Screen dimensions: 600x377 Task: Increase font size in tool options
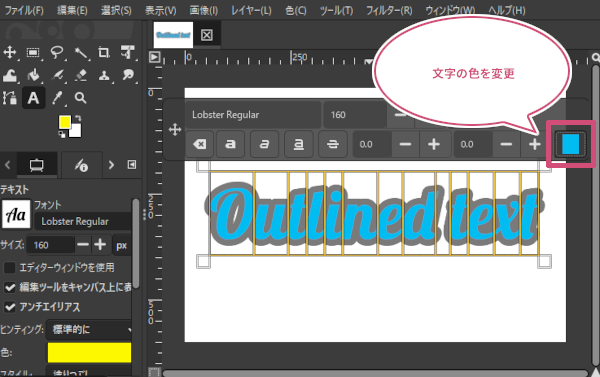tap(100, 245)
